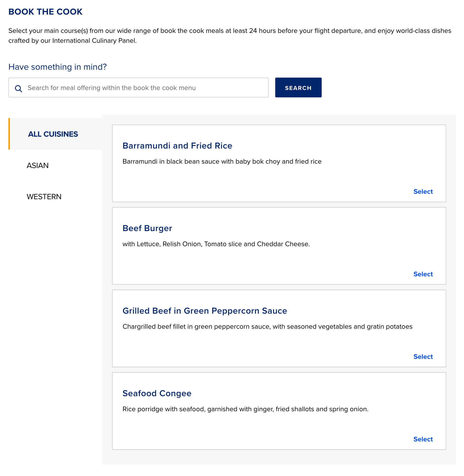This screenshot has height=476, width=464.
Task: Select the ALL CUISINES tab
Action: pos(55,134)
